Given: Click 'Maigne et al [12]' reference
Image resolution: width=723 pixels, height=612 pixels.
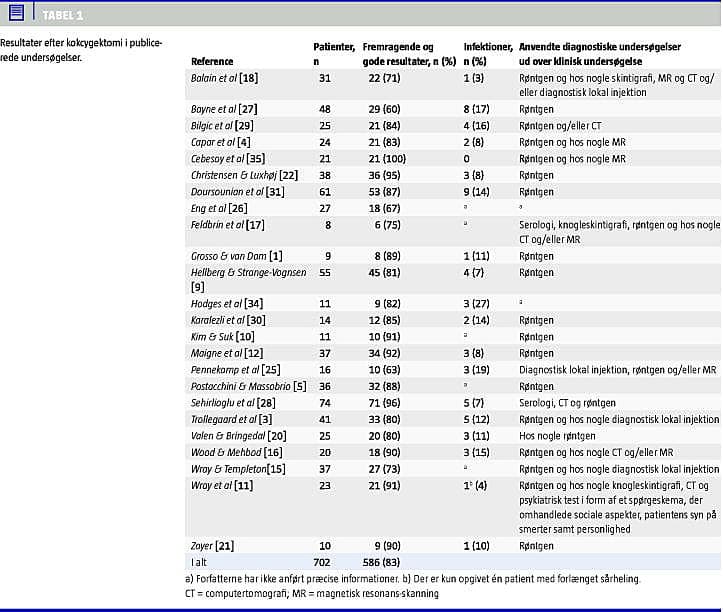Looking at the screenshot, I should point(227,353).
